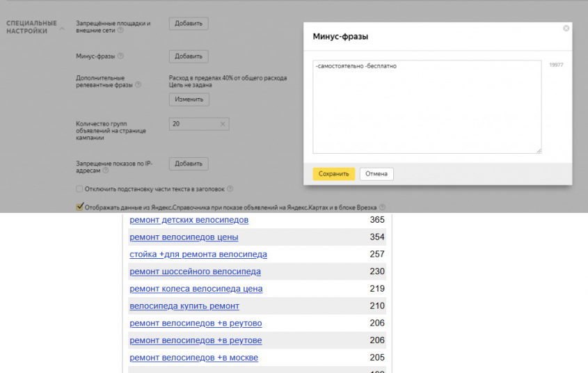Click help icon next to Минус-фразы label
588x373 pixels.
click(120, 56)
